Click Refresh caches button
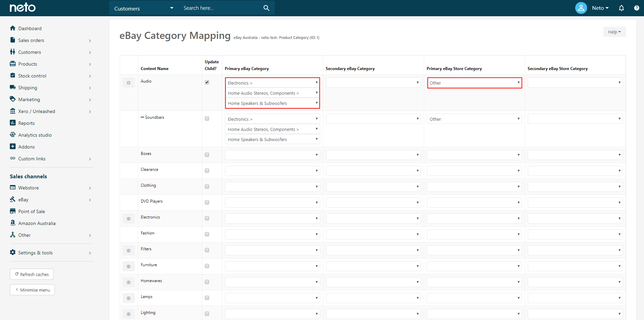Image resolution: width=644 pixels, height=320 pixels. 32,274
